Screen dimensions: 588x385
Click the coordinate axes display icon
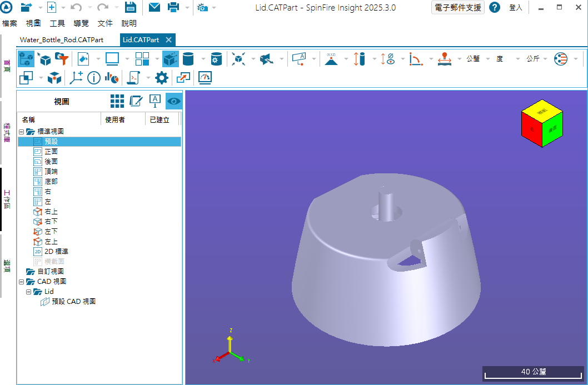(x=76, y=78)
